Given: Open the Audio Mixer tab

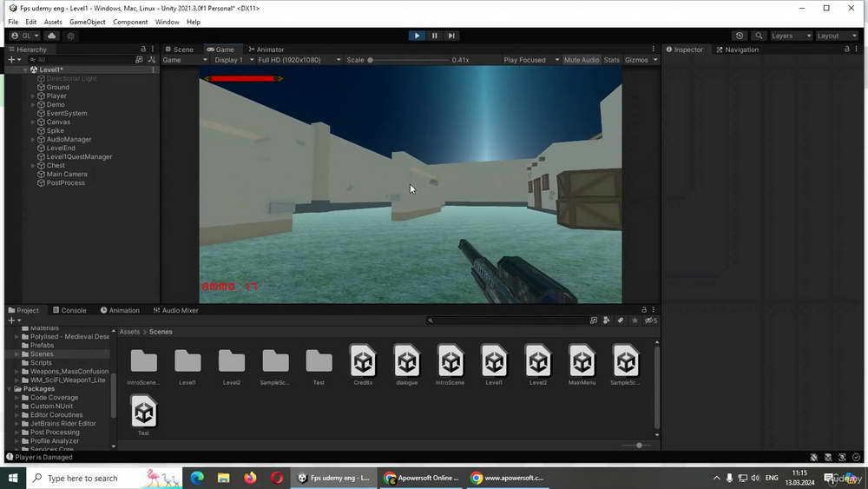Looking at the screenshot, I should [176, 310].
